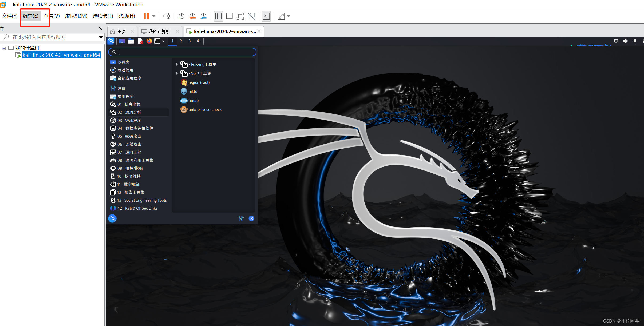The image size is (644, 326).
Task: Switch to workspace 4
Action: [198, 41]
